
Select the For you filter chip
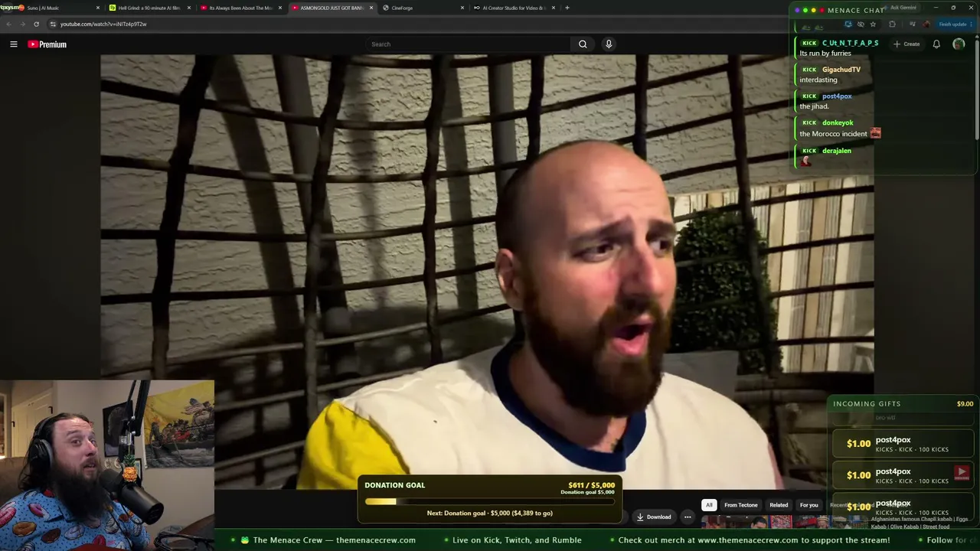[x=809, y=505]
